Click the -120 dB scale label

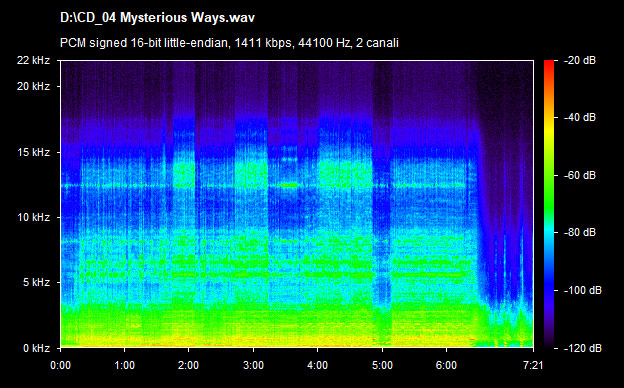click(x=583, y=348)
